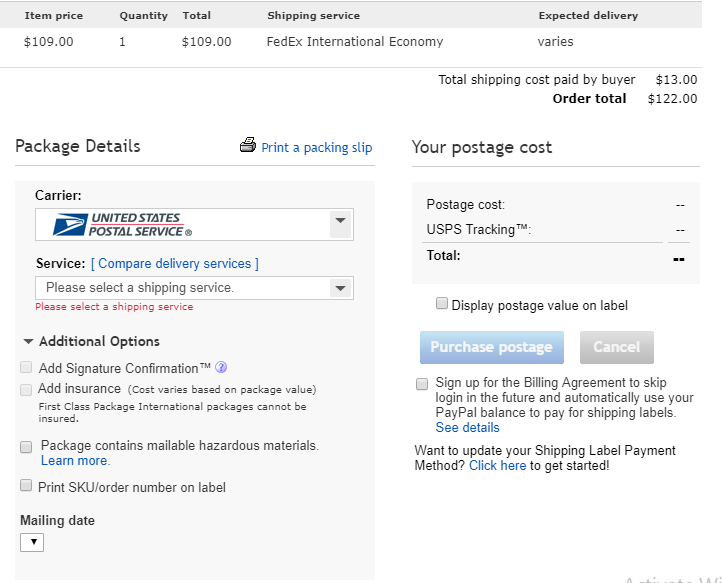The image size is (722, 583).
Task: Click the 'varies' expected delivery value
Action: point(555,42)
